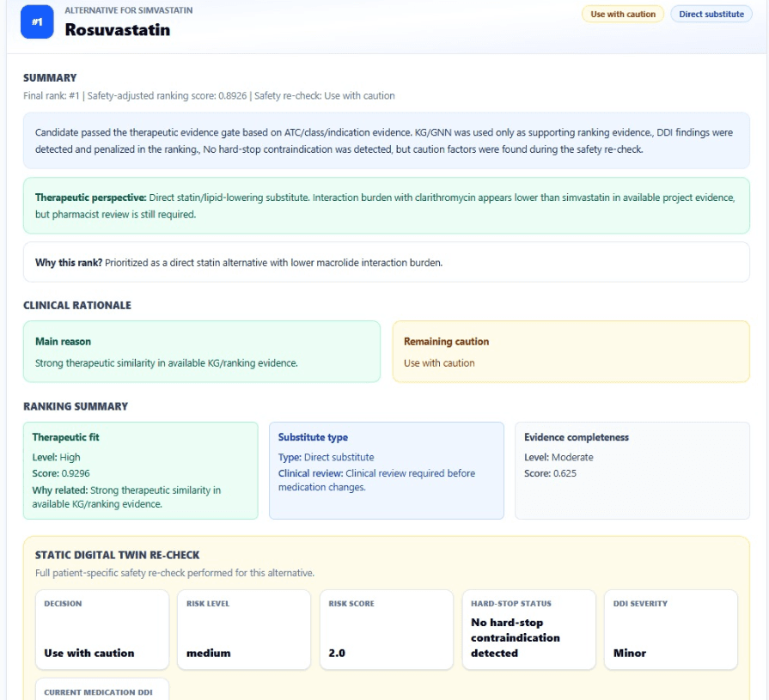This screenshot has width=769, height=700.
Task: Click 'Level: High' in Therapeutic fit
Action: pos(57,457)
